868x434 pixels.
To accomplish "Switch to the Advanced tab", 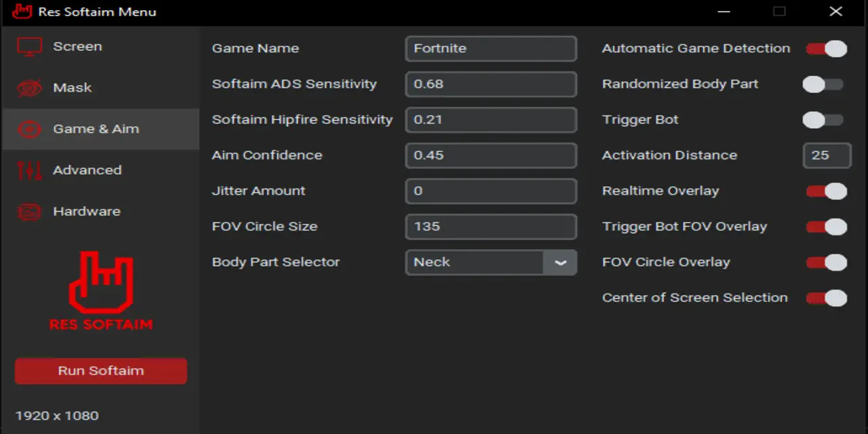I will coord(87,170).
